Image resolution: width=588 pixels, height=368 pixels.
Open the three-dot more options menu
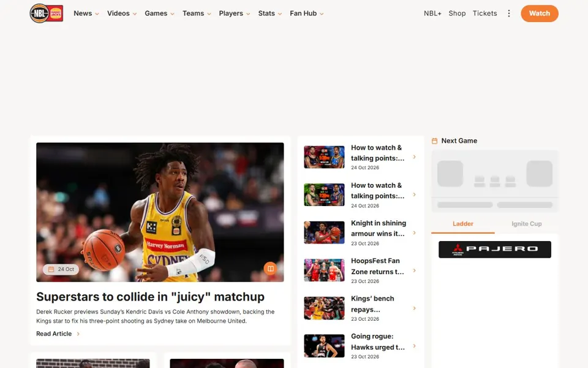[509, 13]
